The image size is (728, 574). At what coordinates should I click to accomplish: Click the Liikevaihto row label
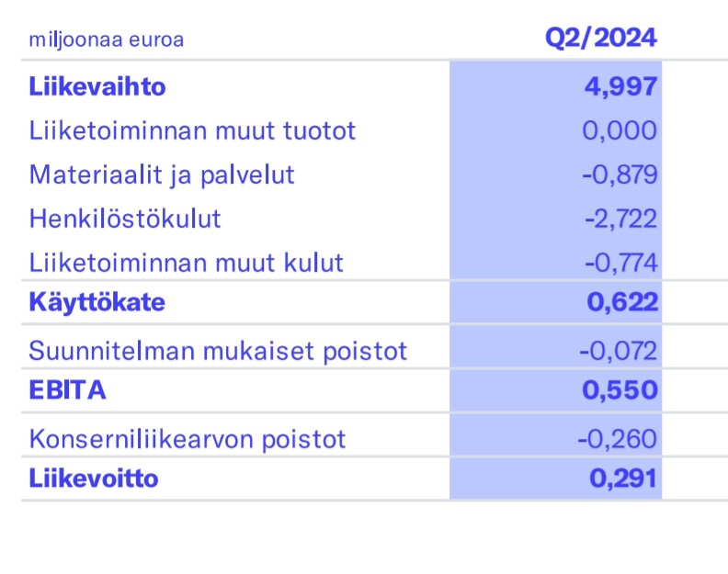pyautogui.click(x=97, y=87)
